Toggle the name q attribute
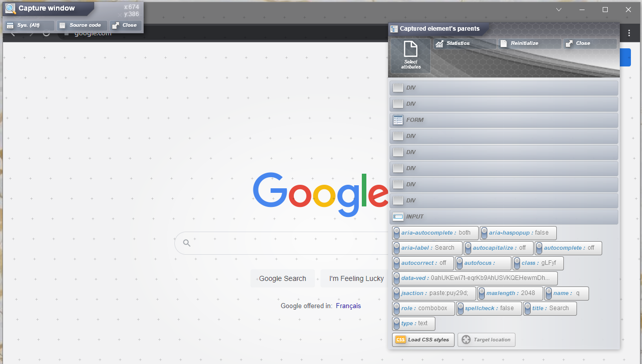The image size is (642, 364). point(566,294)
